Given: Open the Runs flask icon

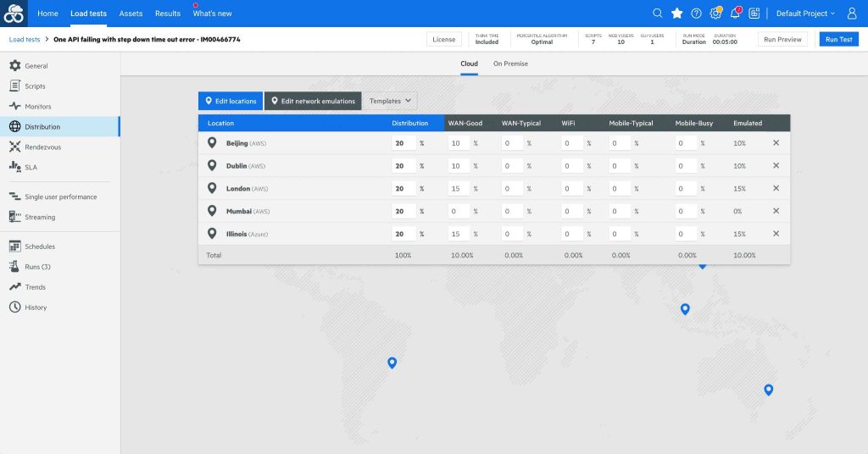Looking at the screenshot, I should [15, 267].
